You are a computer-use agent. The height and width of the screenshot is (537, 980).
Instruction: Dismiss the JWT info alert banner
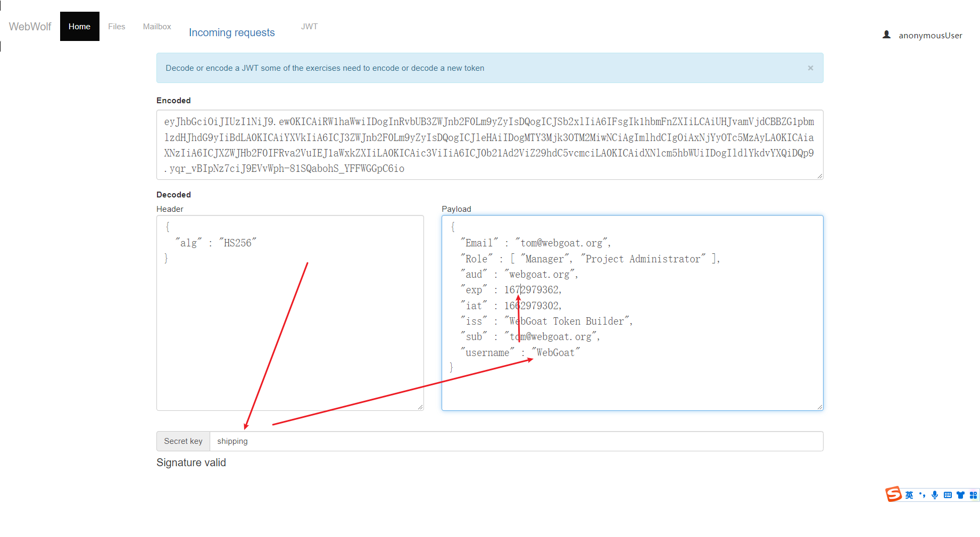pyautogui.click(x=810, y=68)
